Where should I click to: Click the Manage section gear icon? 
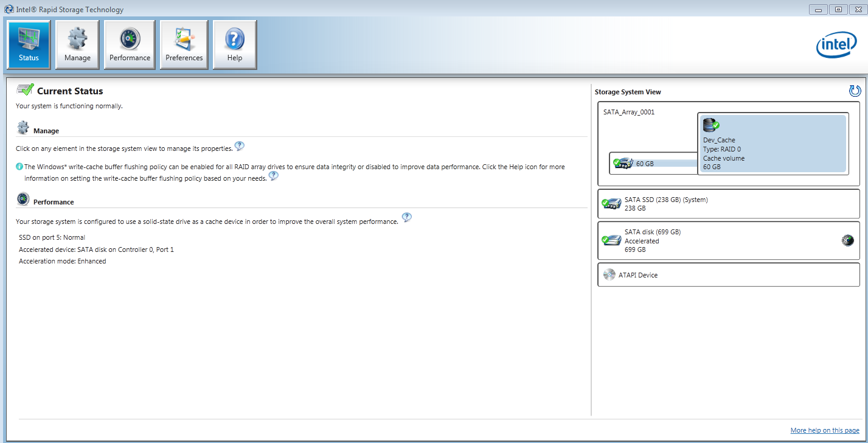[x=23, y=128]
